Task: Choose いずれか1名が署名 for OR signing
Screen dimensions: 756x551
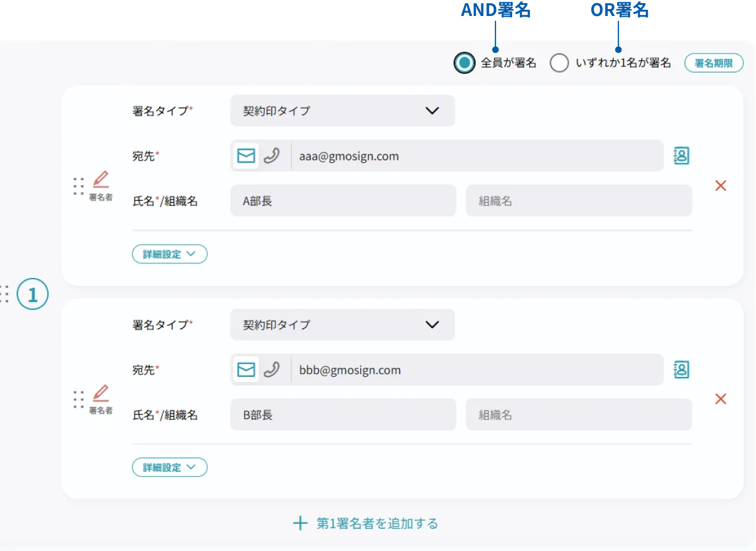Action: point(559,63)
